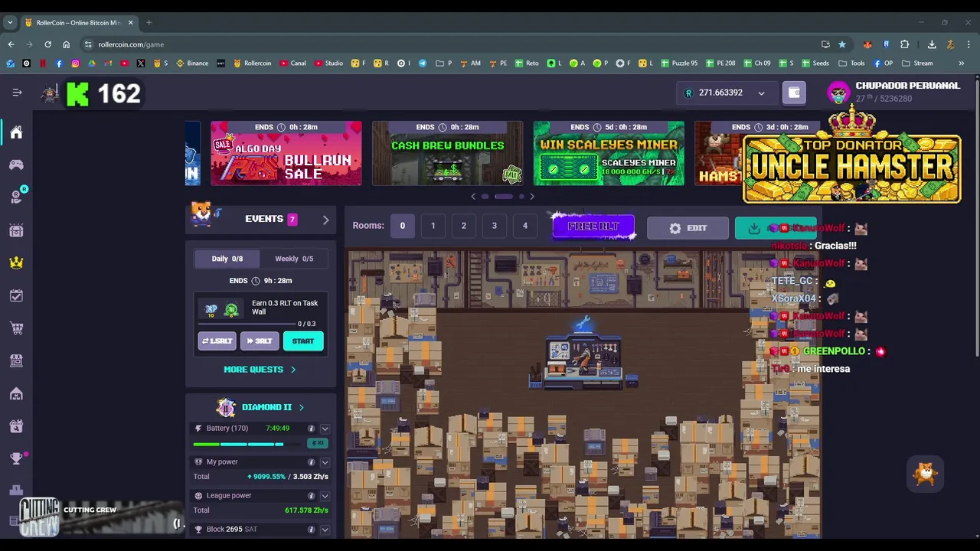This screenshot has width=980, height=551.
Task: Open the Chrome extensions puzzle icon
Action: (x=904, y=44)
